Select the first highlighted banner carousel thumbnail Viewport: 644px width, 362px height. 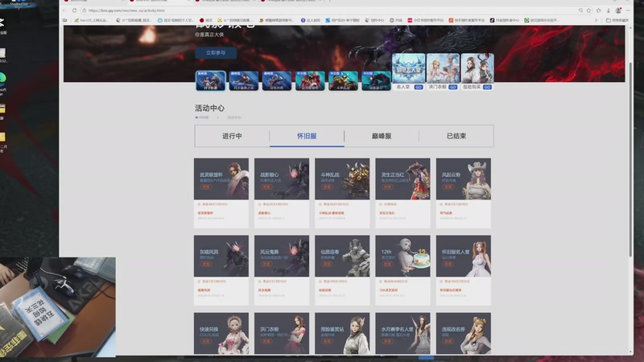click(x=210, y=80)
